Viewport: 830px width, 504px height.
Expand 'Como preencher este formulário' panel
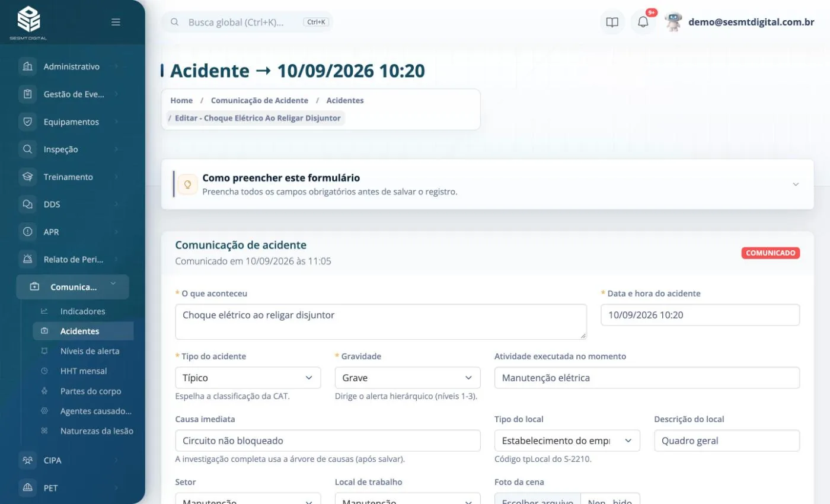[796, 184]
